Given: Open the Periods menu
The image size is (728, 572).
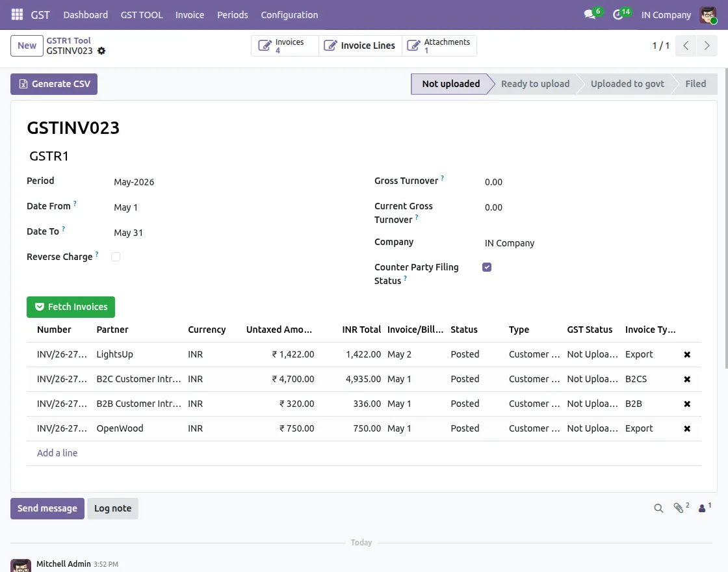Looking at the screenshot, I should pyautogui.click(x=233, y=15).
